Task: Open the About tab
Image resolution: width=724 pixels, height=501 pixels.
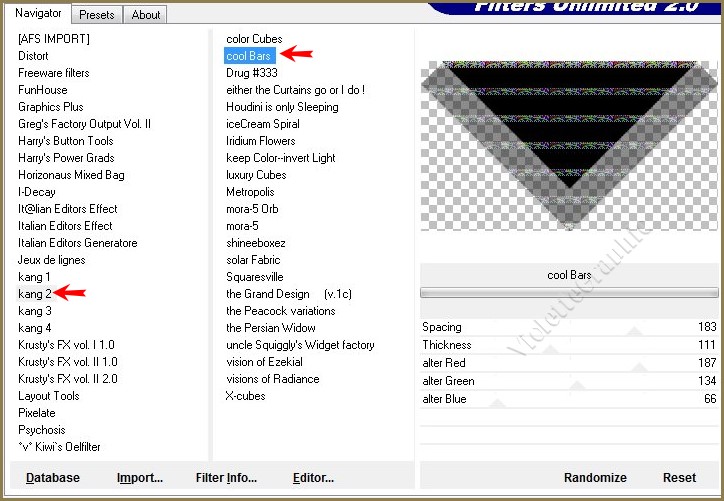Action: pyautogui.click(x=146, y=15)
